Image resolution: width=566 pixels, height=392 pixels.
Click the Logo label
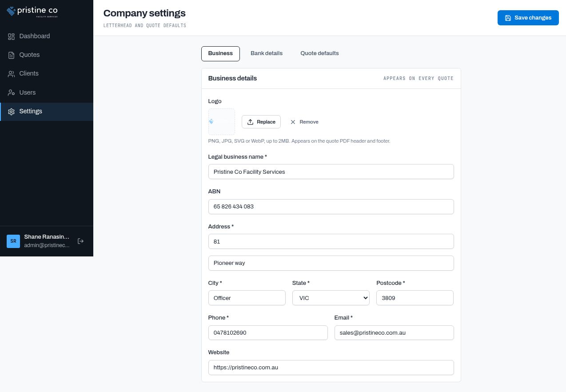click(215, 101)
